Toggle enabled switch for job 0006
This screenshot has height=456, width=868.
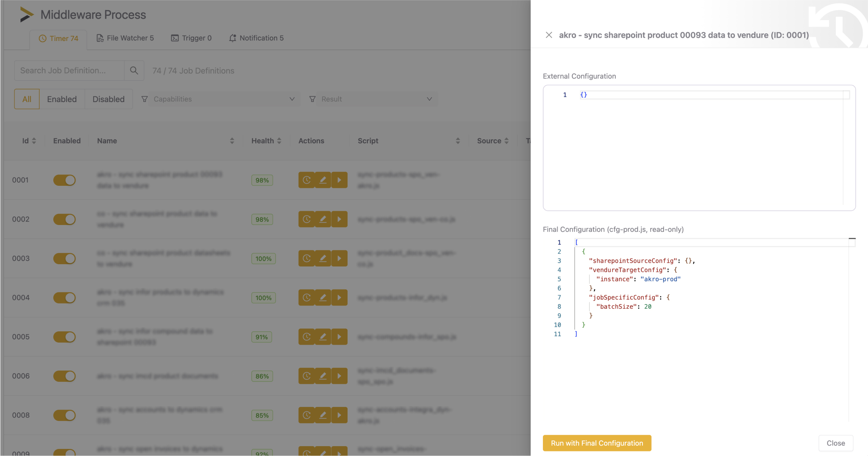coord(64,376)
